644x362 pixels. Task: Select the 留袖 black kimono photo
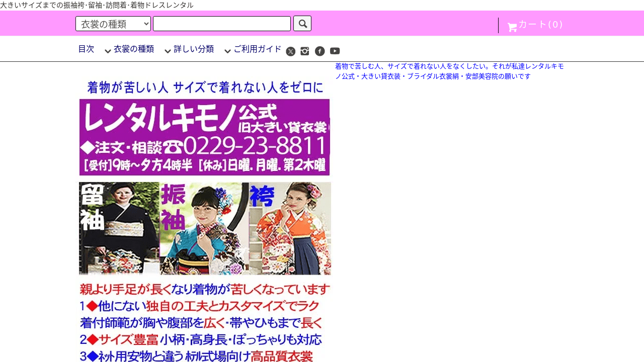[x=119, y=228]
